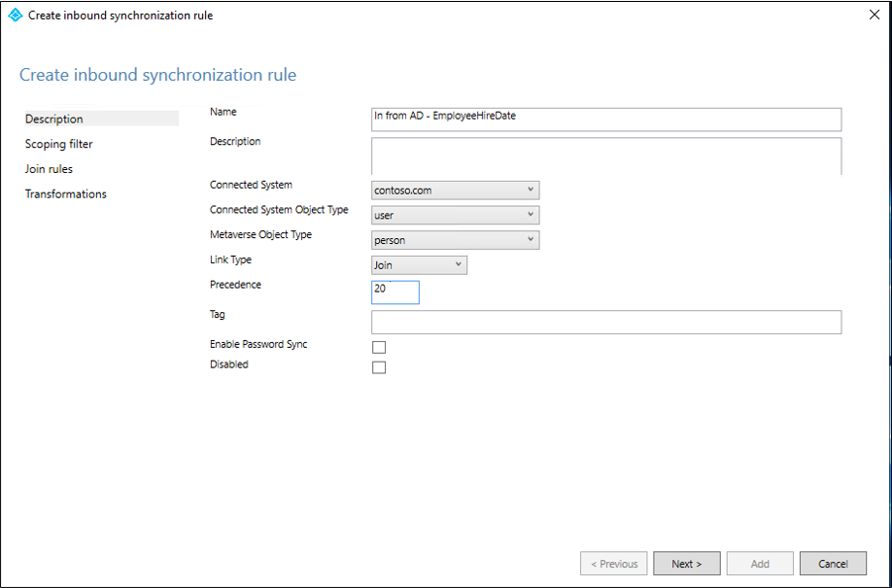Click the Next button

click(686, 563)
